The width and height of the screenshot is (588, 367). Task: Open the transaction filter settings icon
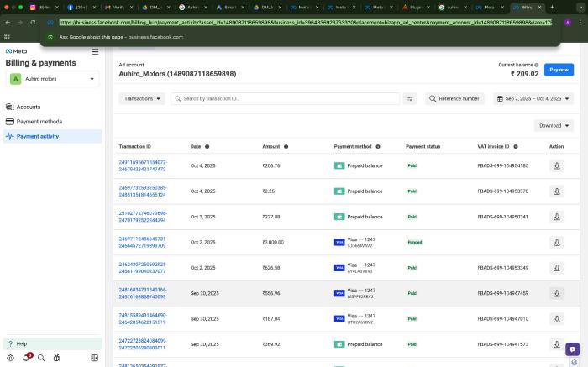coord(410,98)
